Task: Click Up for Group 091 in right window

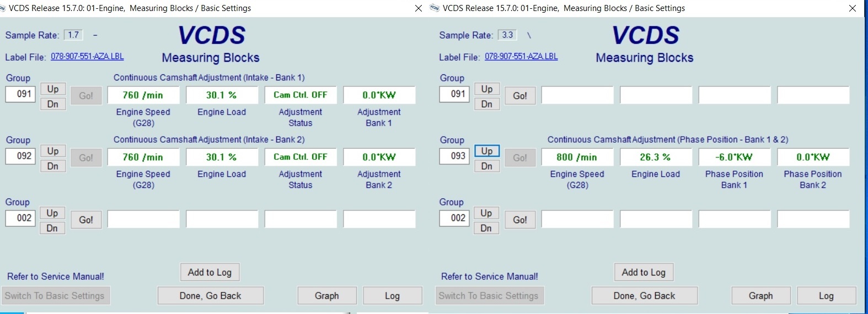Action: (487, 89)
